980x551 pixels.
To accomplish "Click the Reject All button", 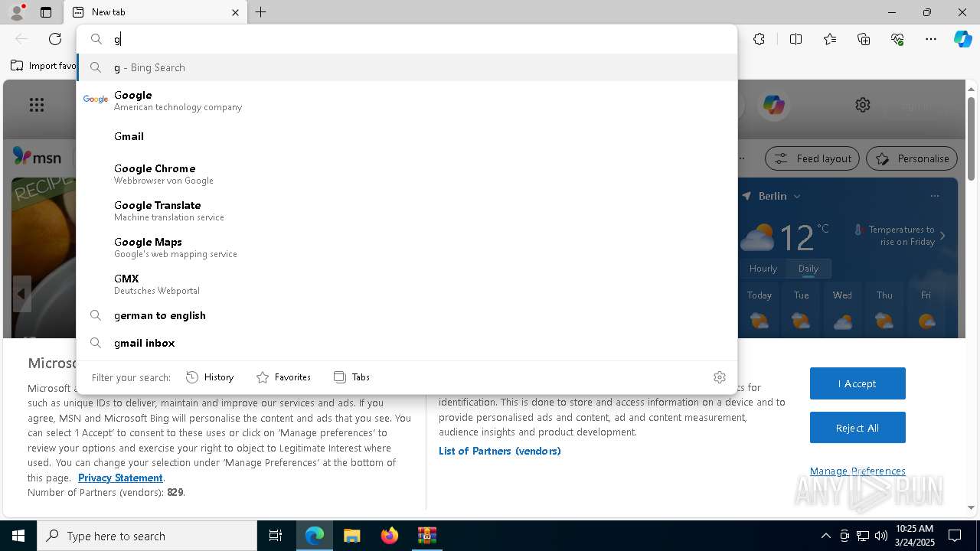I will (857, 428).
